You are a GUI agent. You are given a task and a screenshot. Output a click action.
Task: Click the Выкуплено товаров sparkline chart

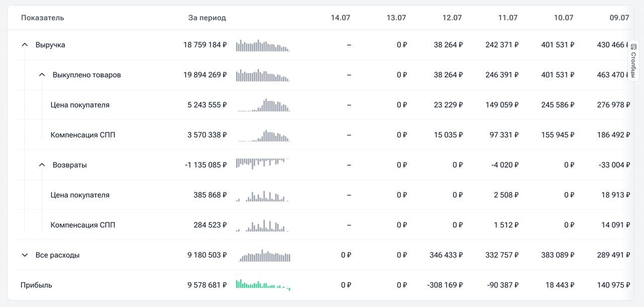(x=263, y=75)
